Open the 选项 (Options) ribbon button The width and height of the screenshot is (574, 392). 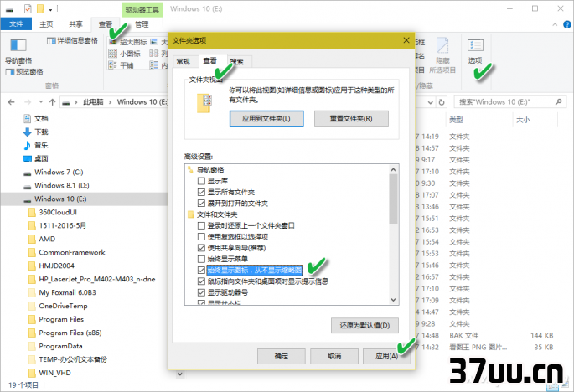click(x=475, y=50)
